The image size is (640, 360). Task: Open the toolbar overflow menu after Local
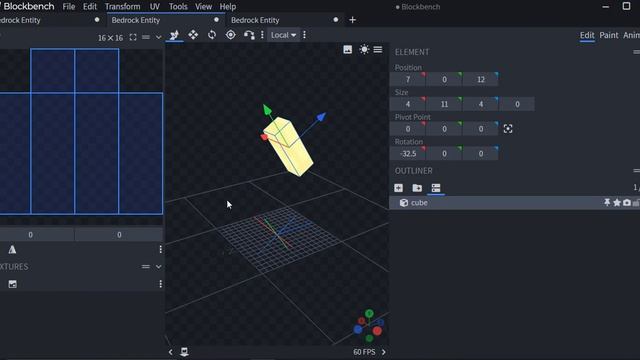[304, 35]
